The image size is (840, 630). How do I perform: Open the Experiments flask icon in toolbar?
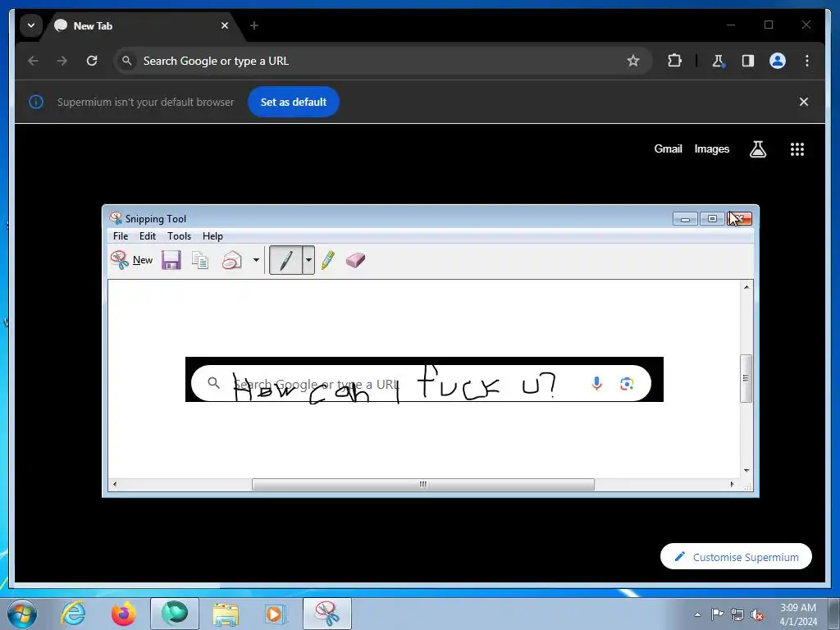click(x=718, y=61)
